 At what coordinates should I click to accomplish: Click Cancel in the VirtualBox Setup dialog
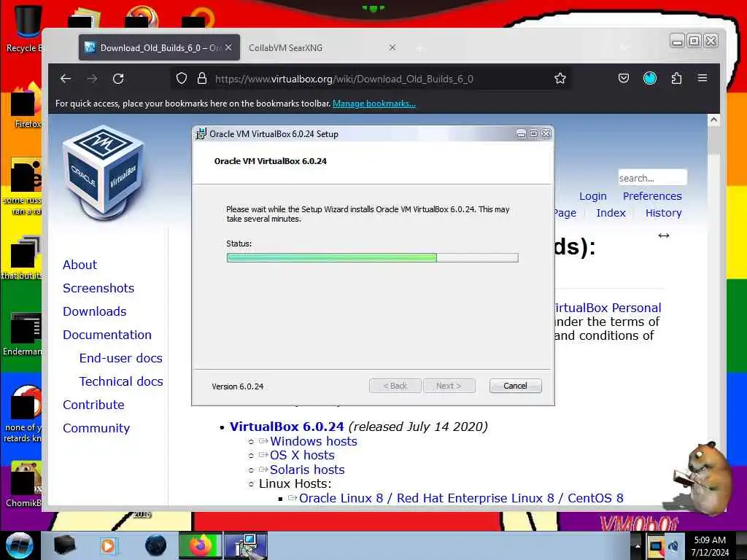[516, 386]
